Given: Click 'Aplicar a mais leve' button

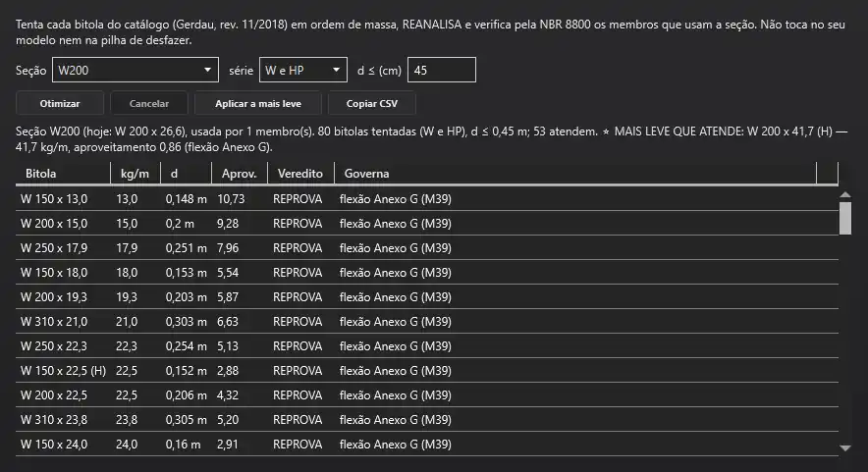Looking at the screenshot, I should (258, 103).
